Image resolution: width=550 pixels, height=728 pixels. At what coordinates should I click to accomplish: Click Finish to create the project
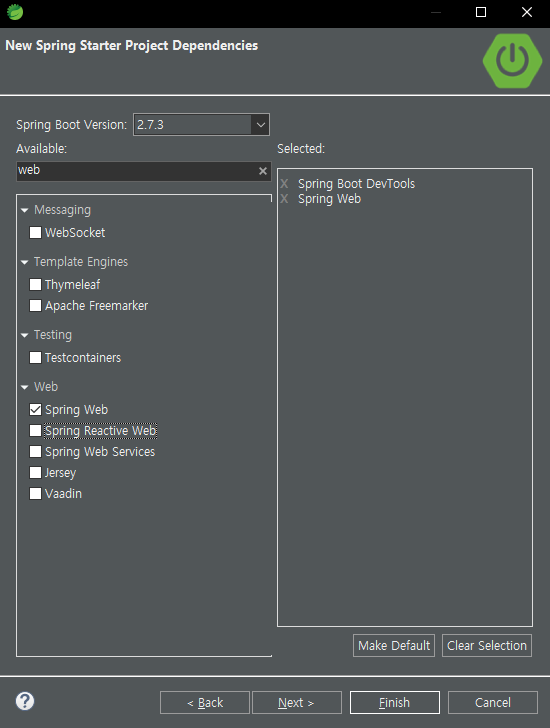tap(395, 702)
